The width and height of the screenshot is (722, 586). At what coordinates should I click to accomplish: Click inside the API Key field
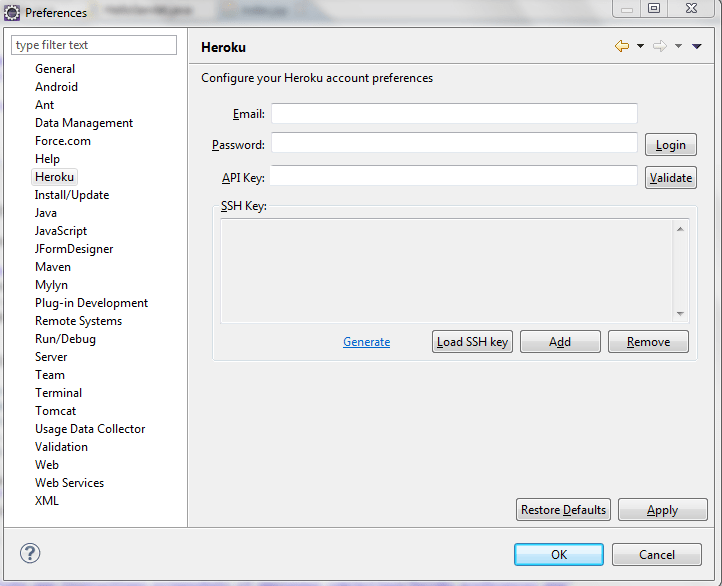click(454, 176)
